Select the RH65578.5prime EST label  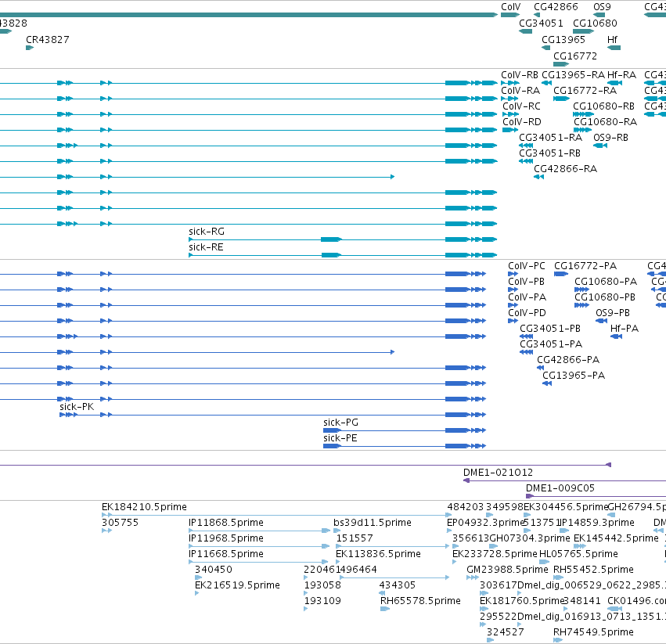click(x=420, y=601)
